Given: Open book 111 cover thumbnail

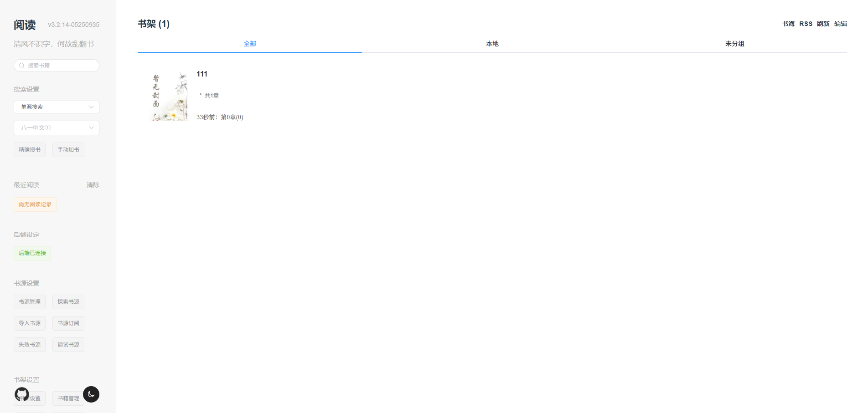Looking at the screenshot, I should click(169, 97).
